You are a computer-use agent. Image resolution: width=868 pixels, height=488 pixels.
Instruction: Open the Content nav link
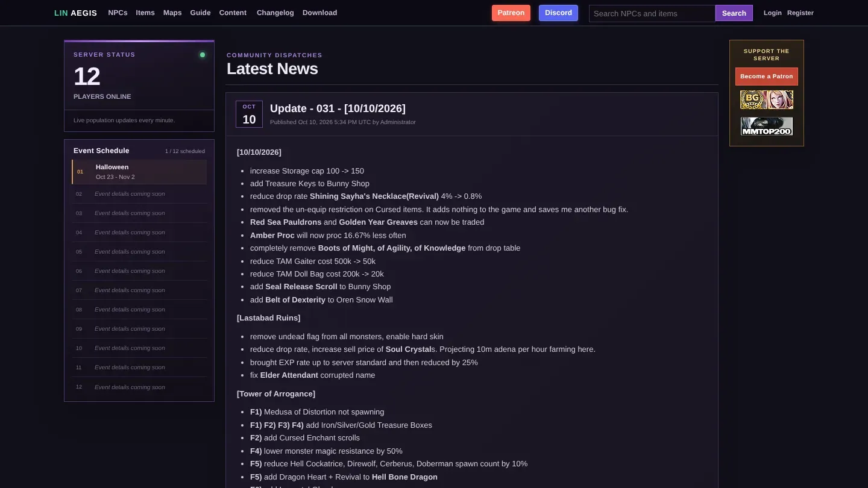click(233, 13)
